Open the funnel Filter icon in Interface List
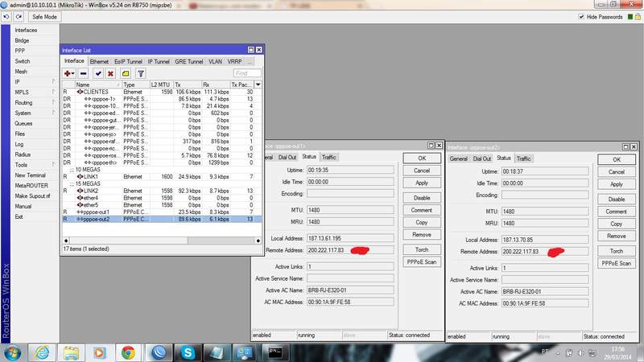 click(x=140, y=73)
